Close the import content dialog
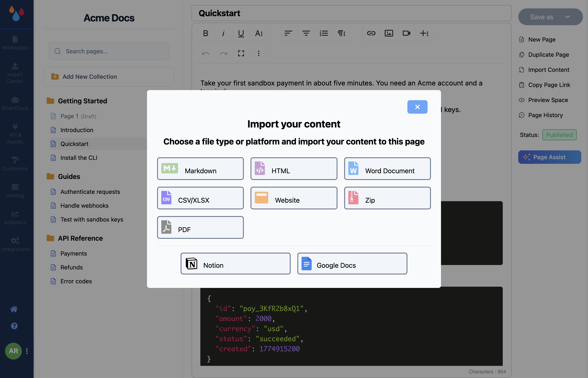Screen dimensions: 588x378 pyautogui.click(x=417, y=107)
